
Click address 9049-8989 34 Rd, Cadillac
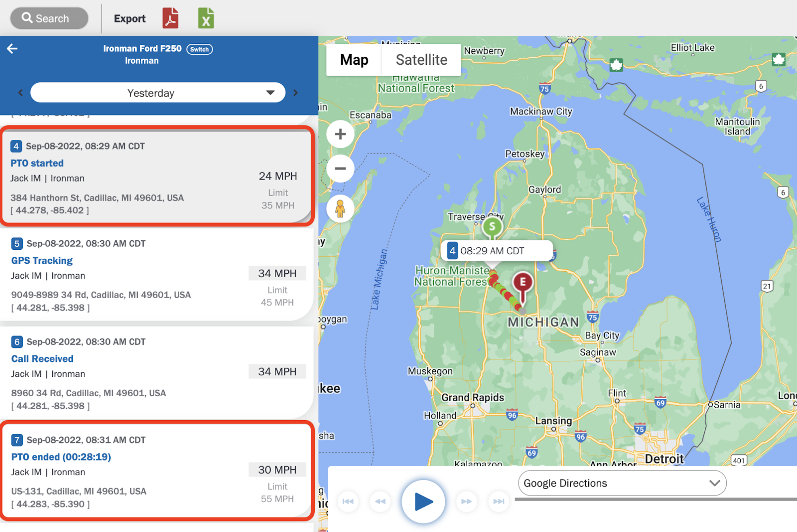[x=101, y=295]
